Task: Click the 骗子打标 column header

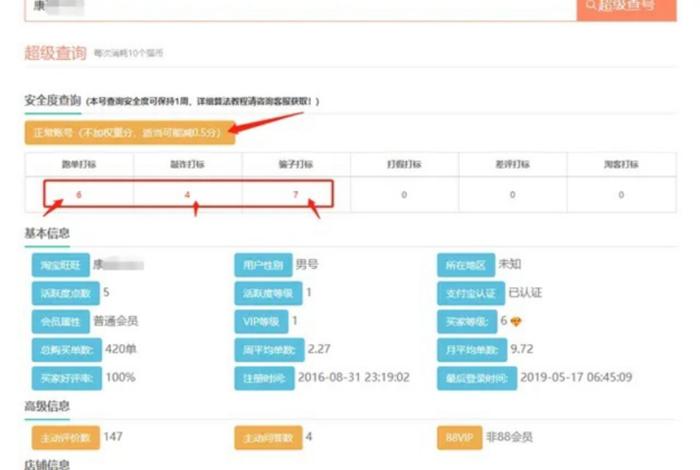Action: point(296,164)
